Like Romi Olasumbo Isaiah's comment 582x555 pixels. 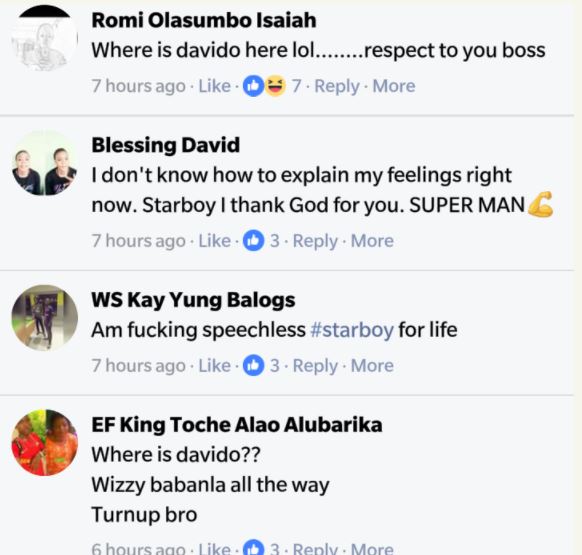coord(215,86)
